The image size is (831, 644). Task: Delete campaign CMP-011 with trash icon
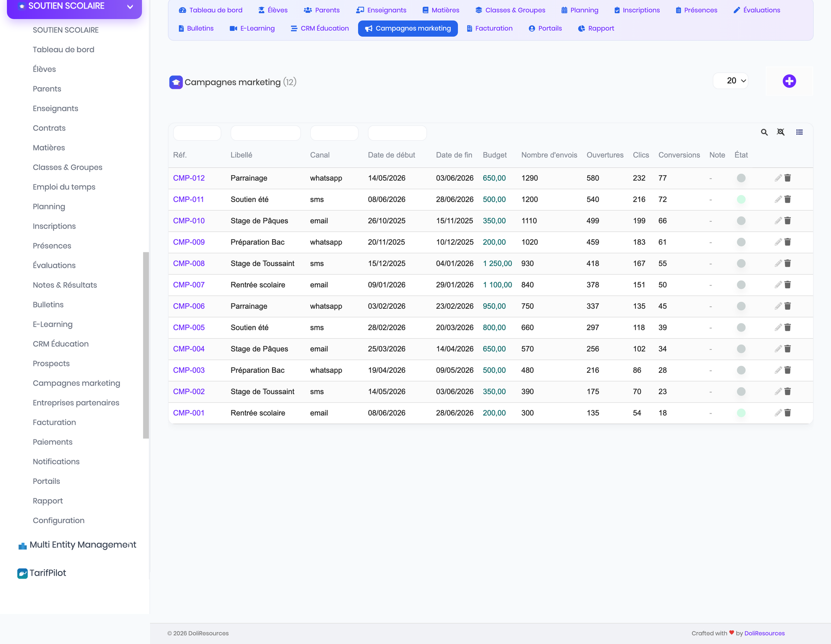788,199
